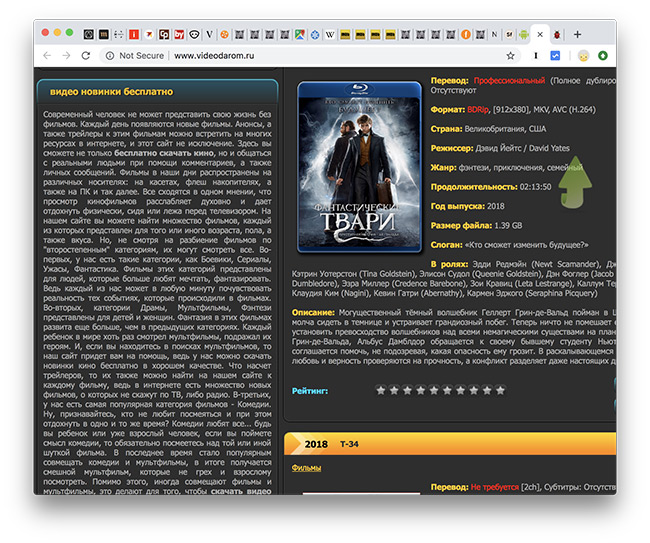Open the "Фильмы" category link
650x543 pixels.
(306, 468)
